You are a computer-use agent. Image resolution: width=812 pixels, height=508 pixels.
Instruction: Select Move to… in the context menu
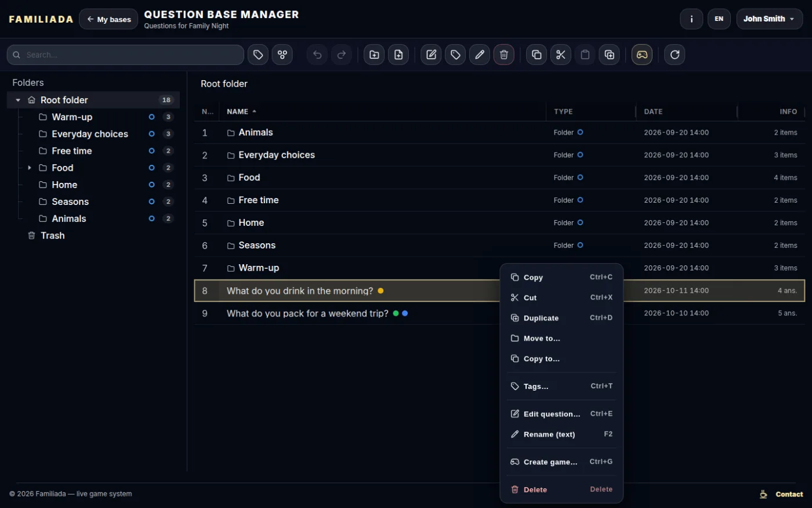tap(561, 338)
